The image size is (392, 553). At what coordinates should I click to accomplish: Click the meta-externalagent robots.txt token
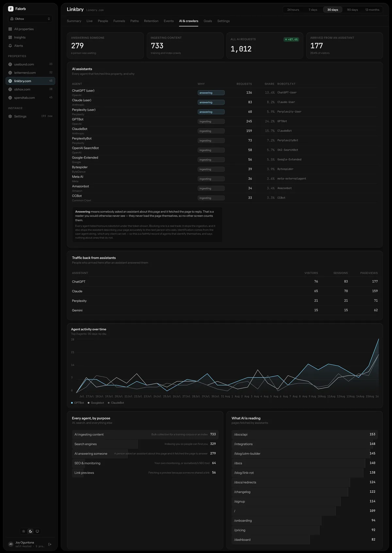coord(292,179)
